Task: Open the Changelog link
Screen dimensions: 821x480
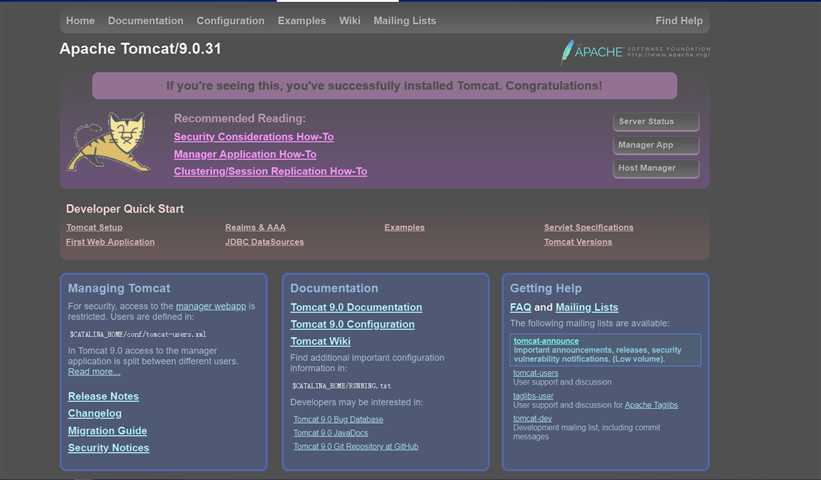Action: (x=95, y=414)
